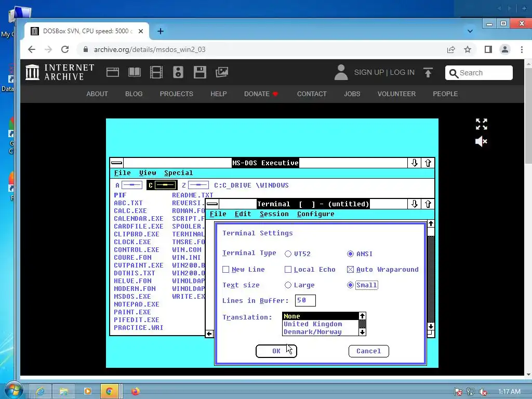Image resolution: width=532 pixels, height=399 pixels.
Task: Open Terminal Session menu
Action: [x=274, y=214]
